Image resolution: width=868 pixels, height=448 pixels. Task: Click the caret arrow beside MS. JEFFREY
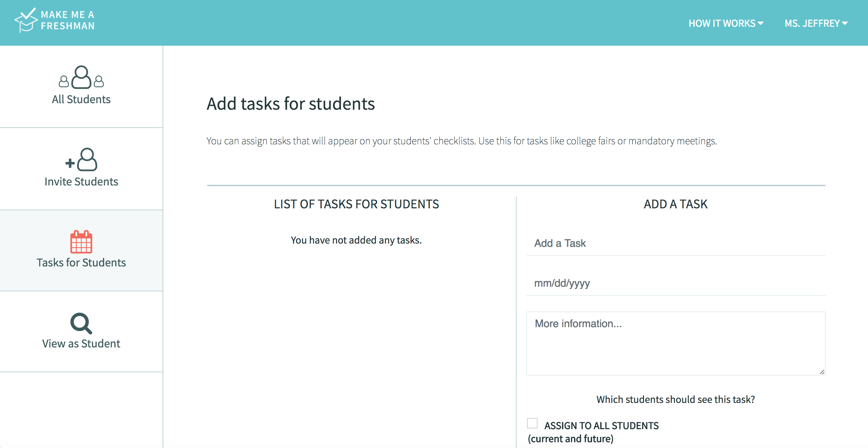pyautogui.click(x=845, y=23)
